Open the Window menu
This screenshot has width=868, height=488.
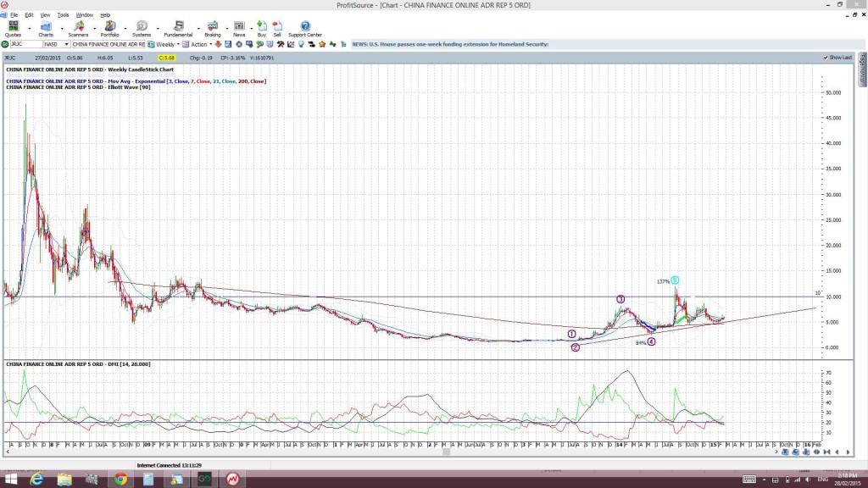(x=84, y=15)
